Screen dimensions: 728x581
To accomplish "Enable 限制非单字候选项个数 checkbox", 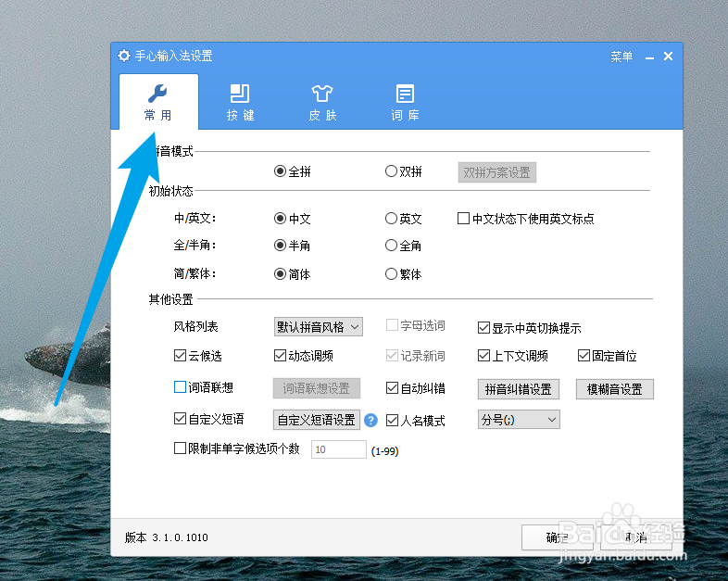I will (x=180, y=448).
